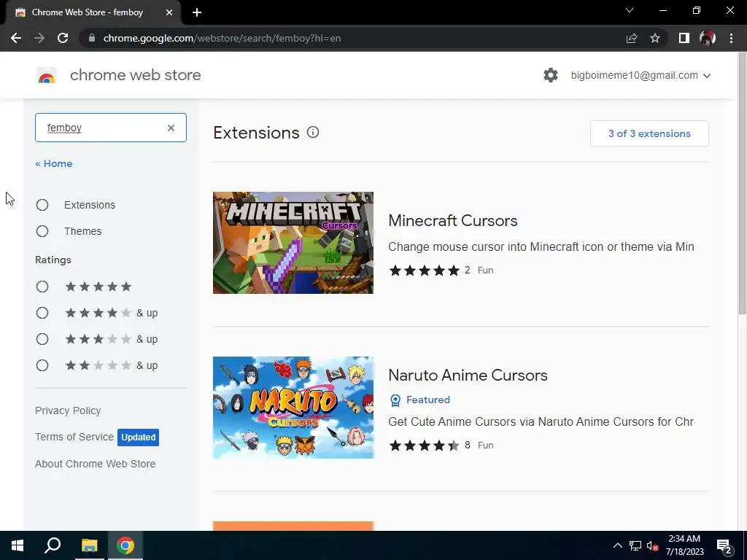Select the Themes radio button
The height and width of the screenshot is (560, 747).
click(42, 231)
